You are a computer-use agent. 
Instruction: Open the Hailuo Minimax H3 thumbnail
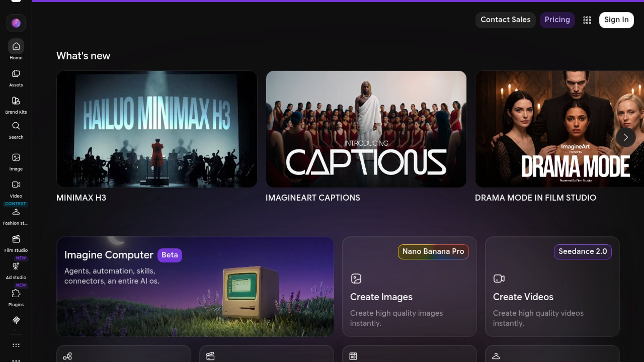coord(157,129)
